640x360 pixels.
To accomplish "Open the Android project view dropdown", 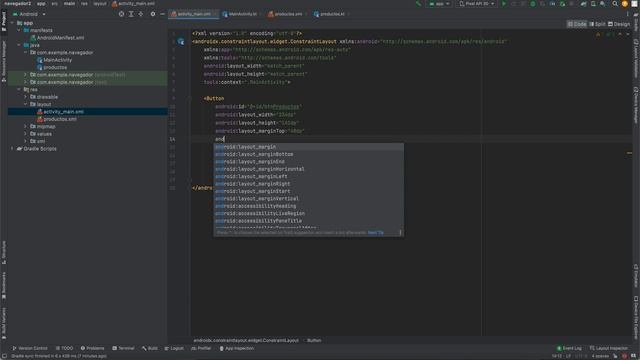I will (29, 14).
